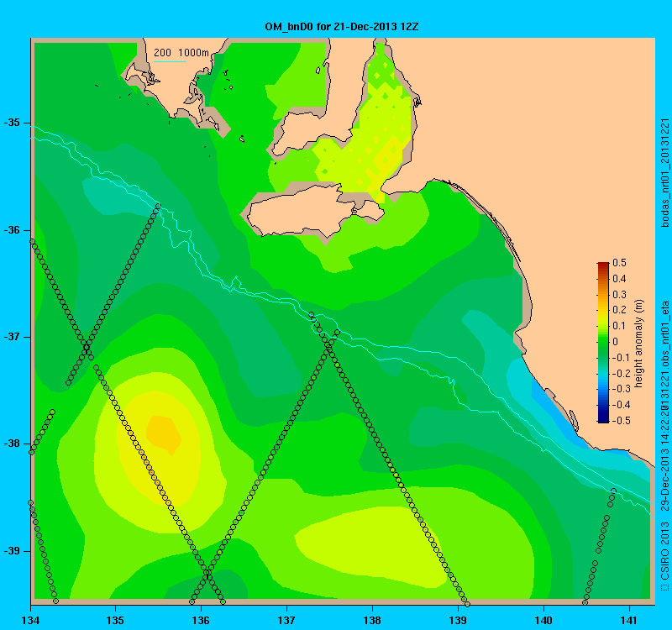Click the '134' longitude axis label
The height and width of the screenshot is (630, 672).
[30, 620]
